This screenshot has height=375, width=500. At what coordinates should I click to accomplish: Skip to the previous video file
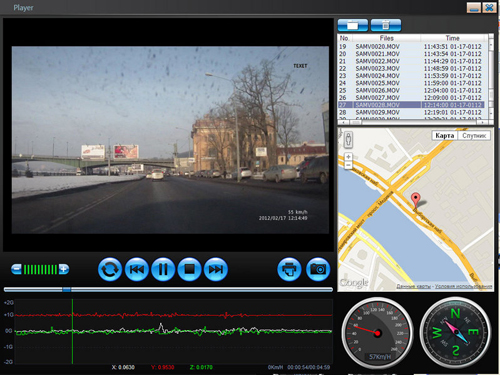(136, 269)
